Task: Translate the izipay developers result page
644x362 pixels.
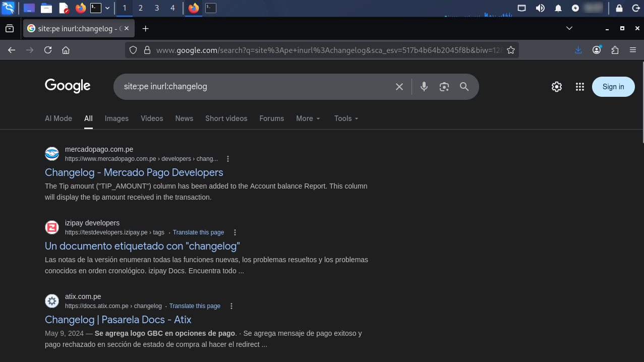Action: point(198,232)
